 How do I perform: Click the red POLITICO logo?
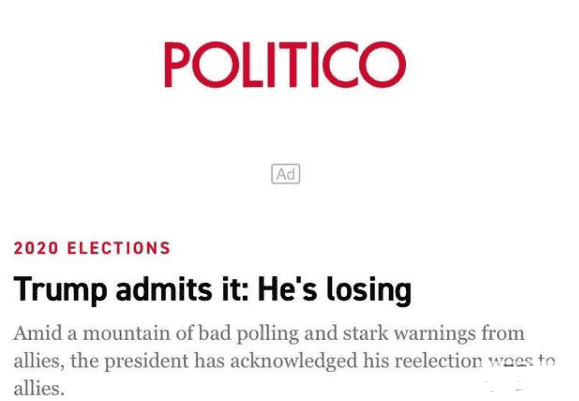[x=285, y=65]
